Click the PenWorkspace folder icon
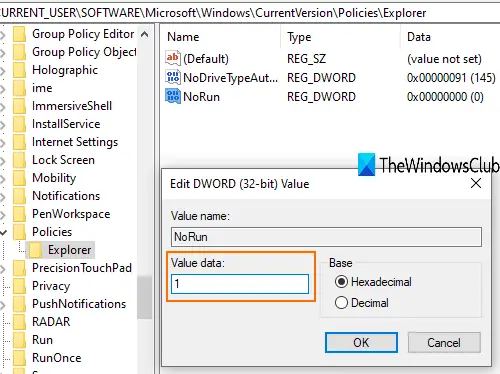 click(19, 214)
